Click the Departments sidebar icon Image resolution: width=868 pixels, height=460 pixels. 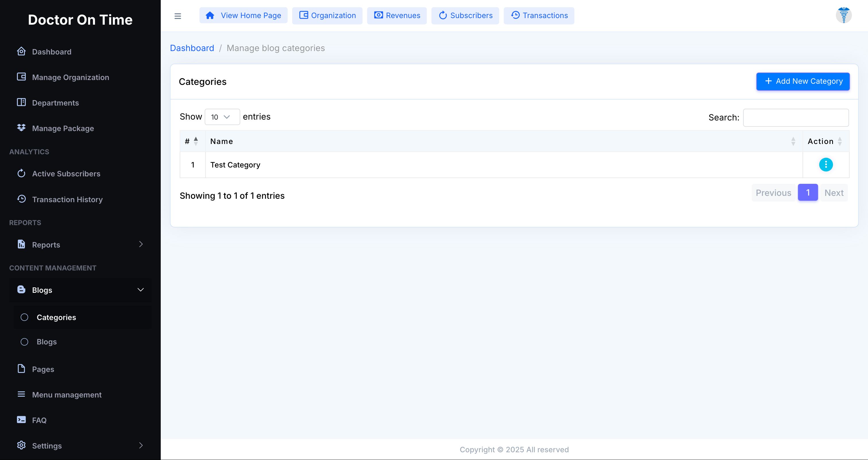point(21,102)
